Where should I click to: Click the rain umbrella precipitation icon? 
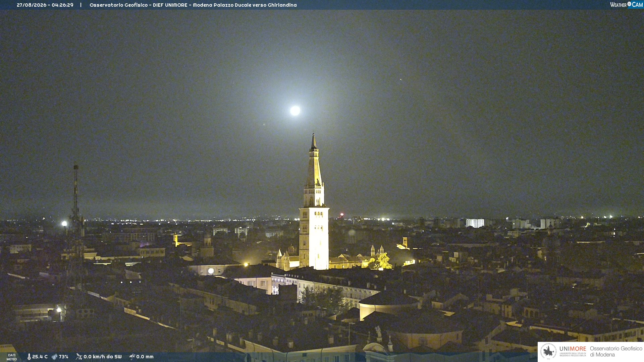(x=132, y=357)
